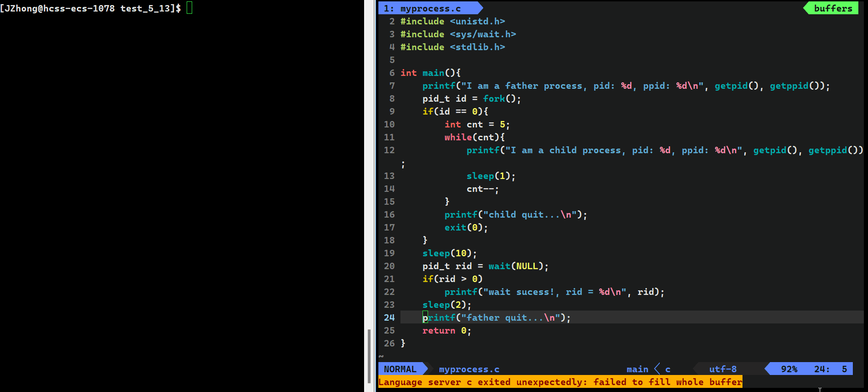Click the father process printf statement
The width and height of the screenshot is (868, 392).
626,86
